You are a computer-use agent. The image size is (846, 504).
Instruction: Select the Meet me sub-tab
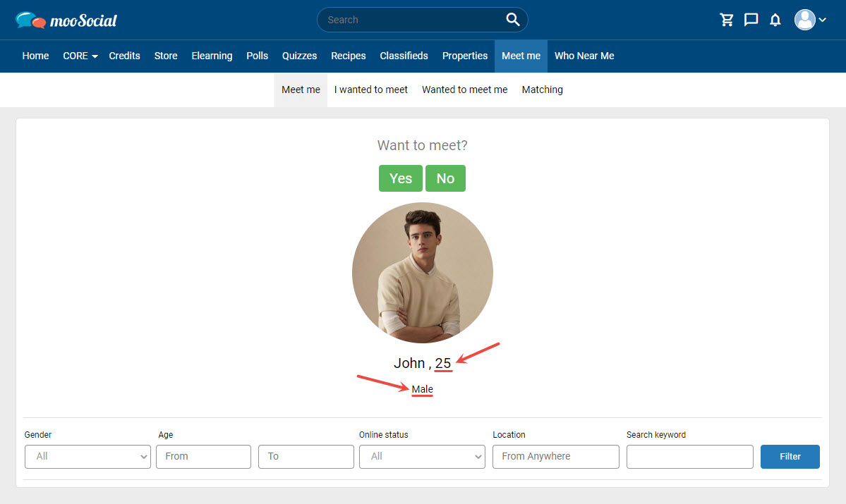(x=301, y=90)
